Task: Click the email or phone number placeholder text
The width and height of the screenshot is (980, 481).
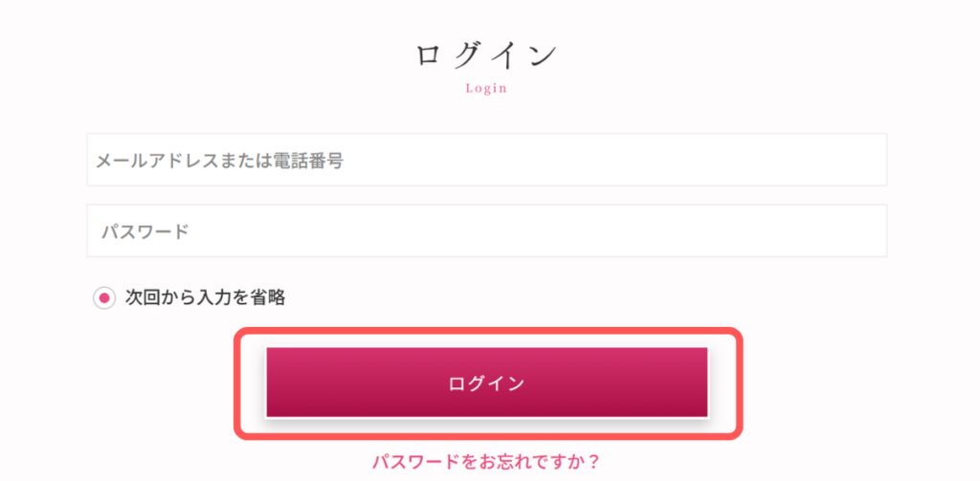Action: click(x=219, y=161)
